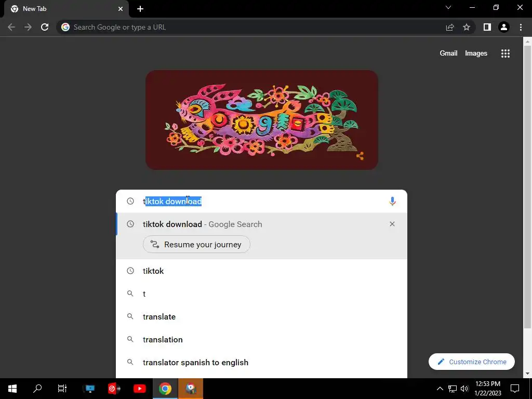The height and width of the screenshot is (399, 532).
Task: Click the Google search input box
Action: click(x=261, y=201)
